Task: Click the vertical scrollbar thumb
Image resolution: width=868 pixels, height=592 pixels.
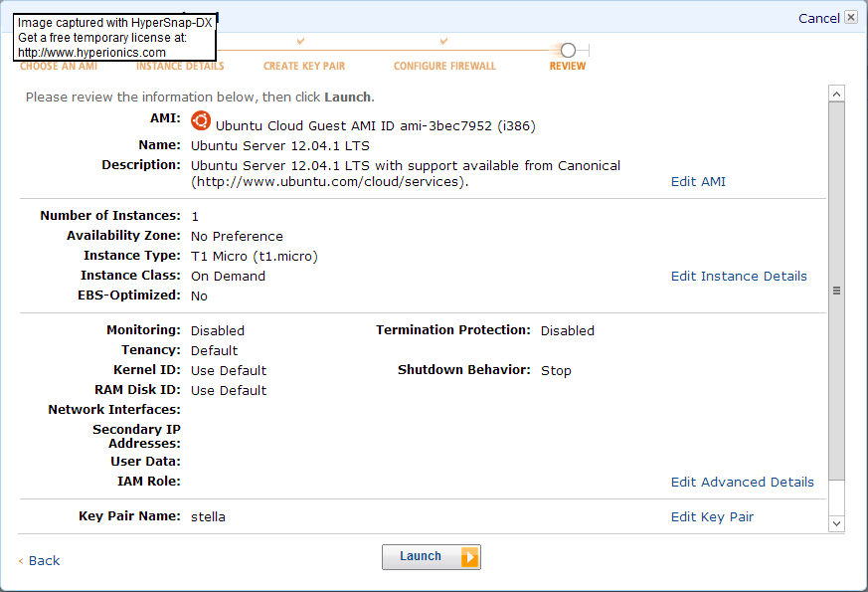Action: 836,291
